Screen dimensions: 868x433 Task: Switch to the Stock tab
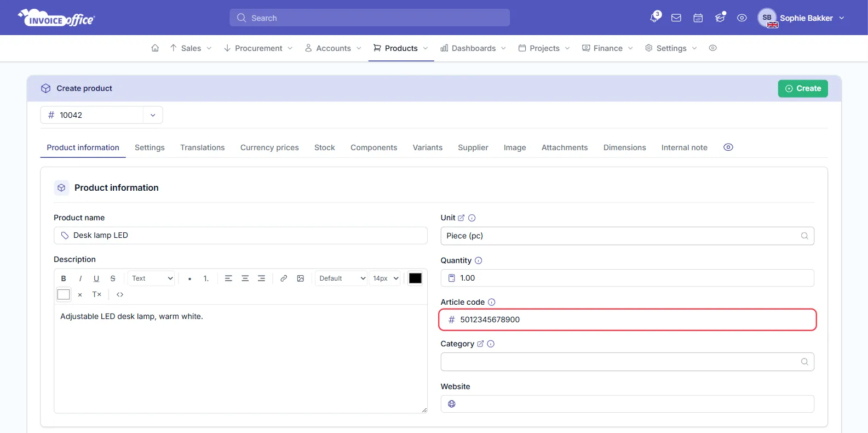(x=325, y=147)
